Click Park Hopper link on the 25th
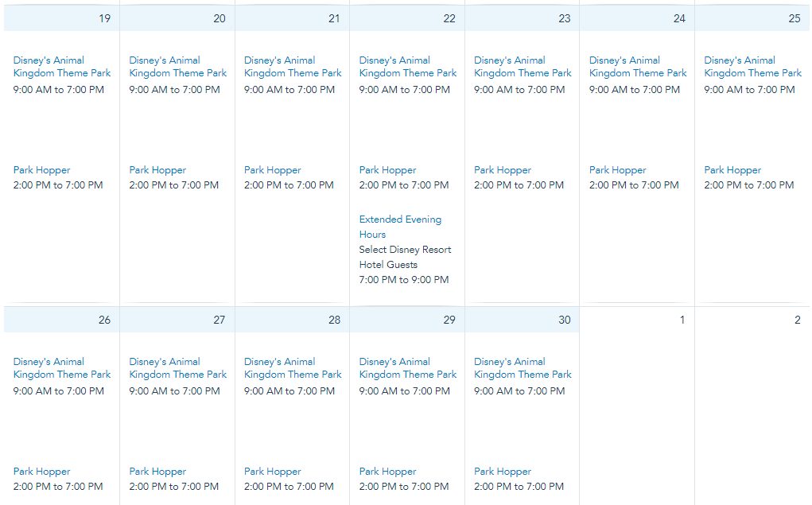 [x=732, y=170]
